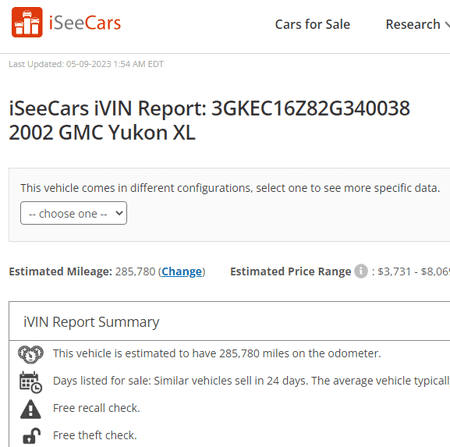Click the iVIN Report Summary heading
Viewport: 450px width, 447px height.
91,322
